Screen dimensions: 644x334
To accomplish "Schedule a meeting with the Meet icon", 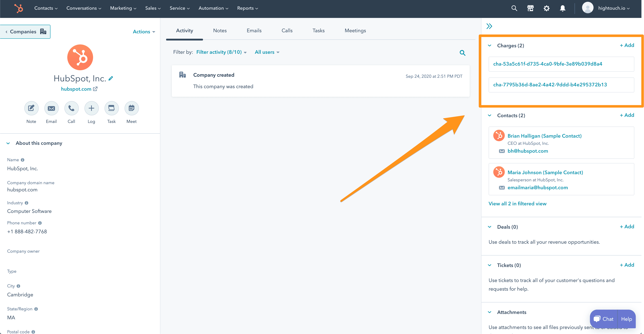I will coord(131,108).
